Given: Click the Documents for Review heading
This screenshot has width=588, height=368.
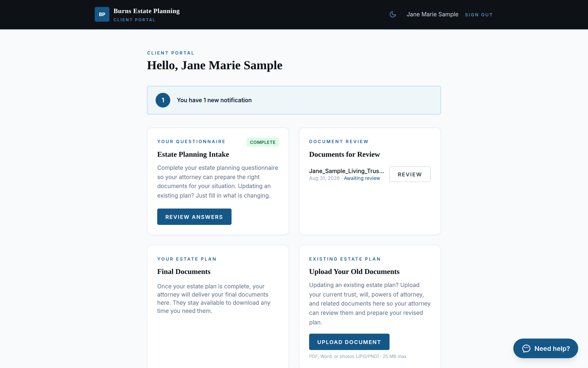Looking at the screenshot, I should pos(344,154).
